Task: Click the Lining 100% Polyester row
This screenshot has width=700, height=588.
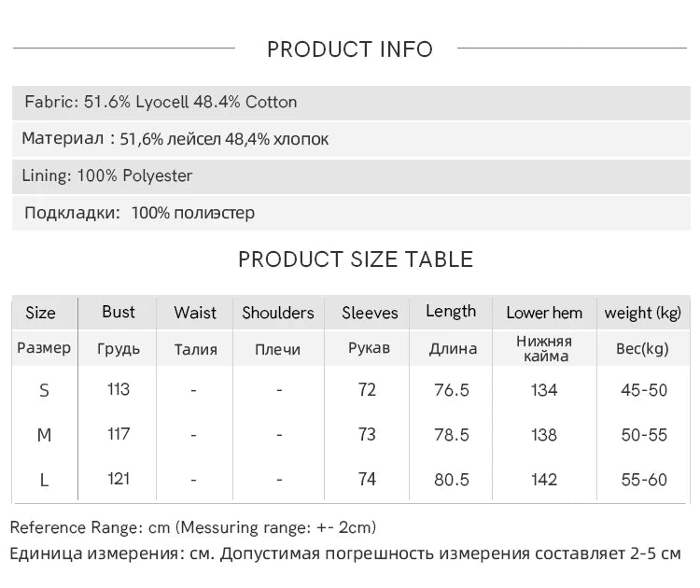Action: pos(109,175)
